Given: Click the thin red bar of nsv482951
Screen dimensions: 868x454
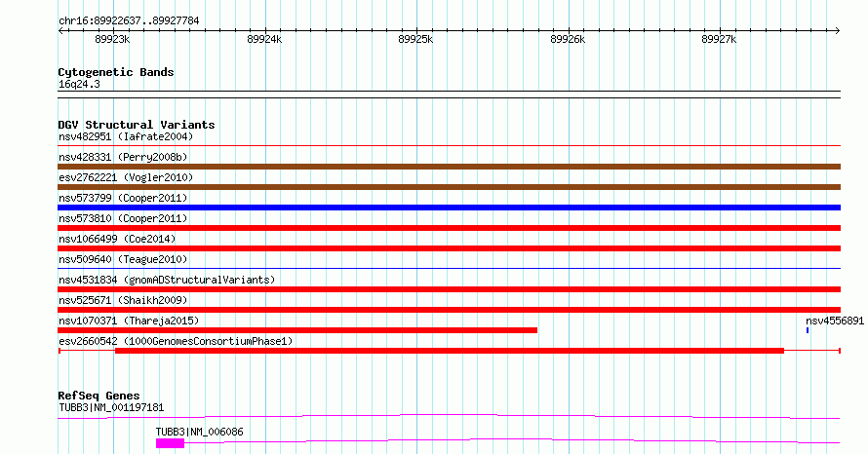Looking at the screenshot, I should coord(449,146).
